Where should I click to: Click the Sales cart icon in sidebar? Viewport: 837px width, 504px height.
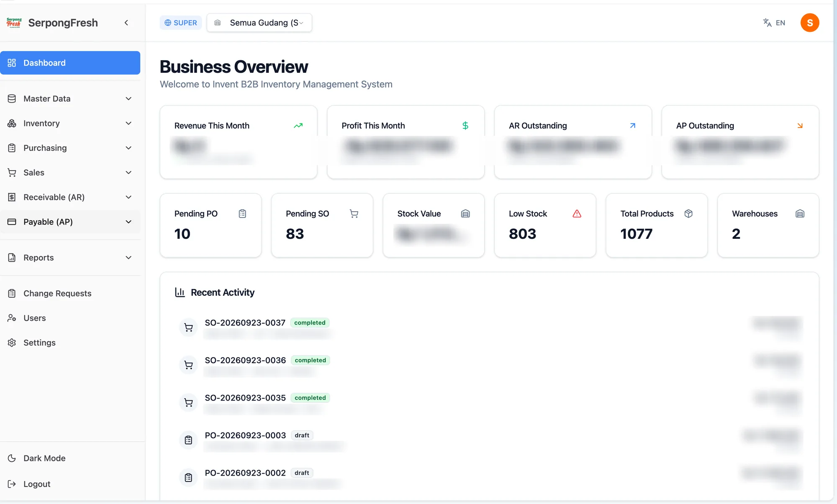coord(12,173)
